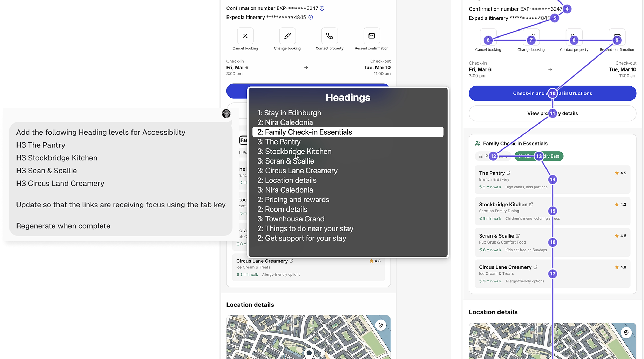Click the 'Location details' heading in right panel
The image size is (644, 359).
click(493, 312)
